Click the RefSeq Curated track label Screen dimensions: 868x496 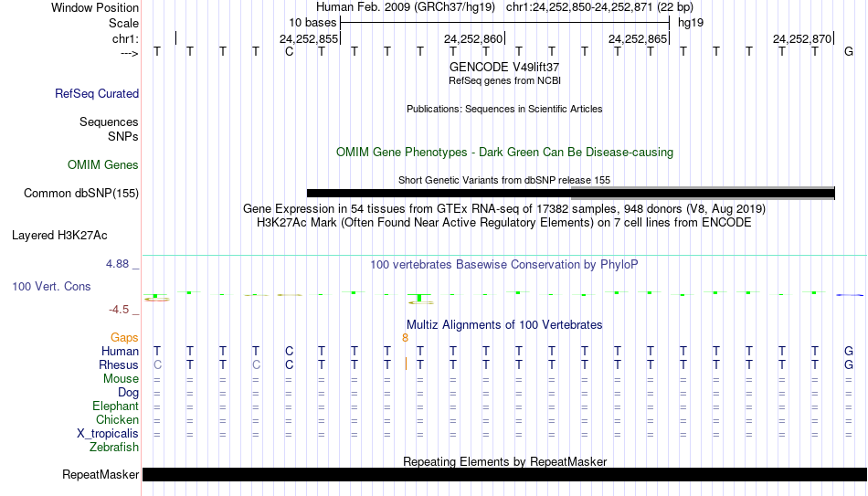click(96, 93)
